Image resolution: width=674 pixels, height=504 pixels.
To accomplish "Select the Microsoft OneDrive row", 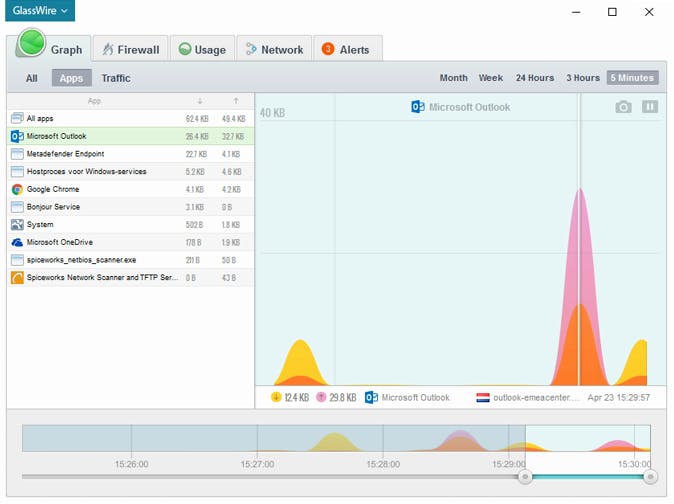I will (x=131, y=242).
